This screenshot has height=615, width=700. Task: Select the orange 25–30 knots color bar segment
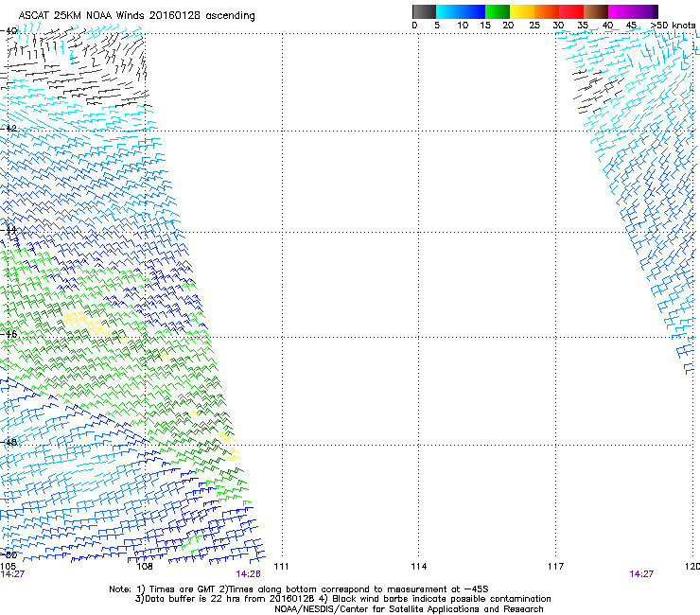pyautogui.click(x=547, y=11)
